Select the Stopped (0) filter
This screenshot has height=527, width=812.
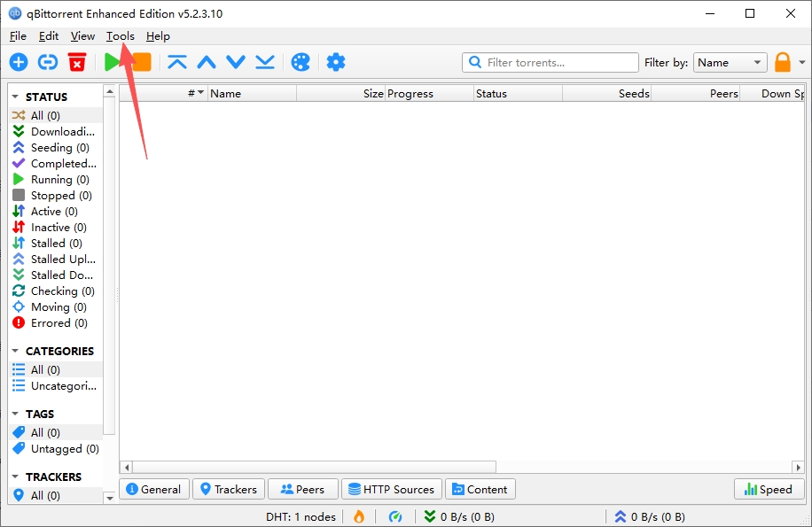click(x=56, y=196)
